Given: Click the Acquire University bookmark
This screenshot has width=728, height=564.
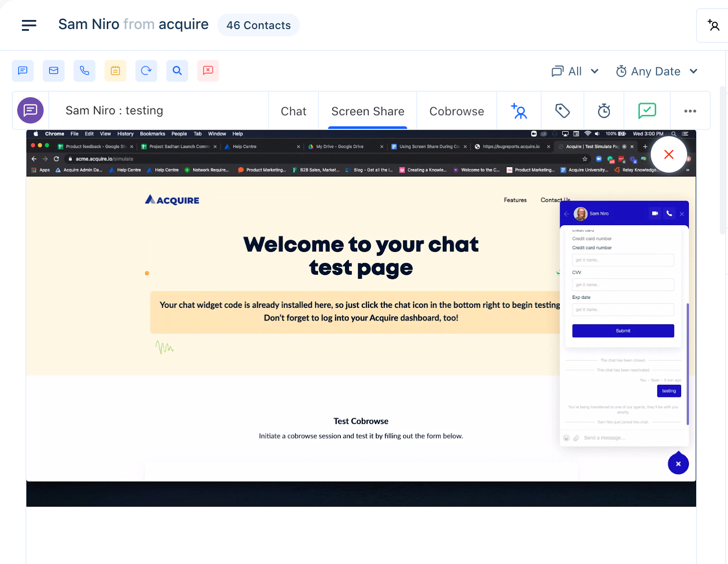Looking at the screenshot, I should click(585, 170).
